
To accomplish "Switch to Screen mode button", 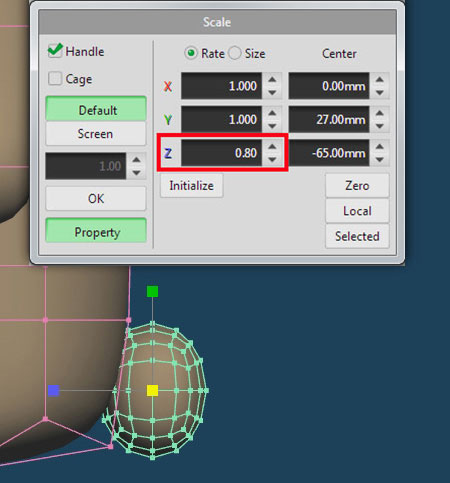I will [96, 134].
